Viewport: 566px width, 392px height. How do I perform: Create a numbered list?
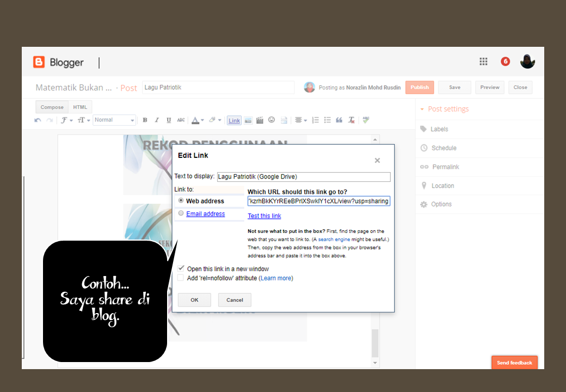click(316, 120)
